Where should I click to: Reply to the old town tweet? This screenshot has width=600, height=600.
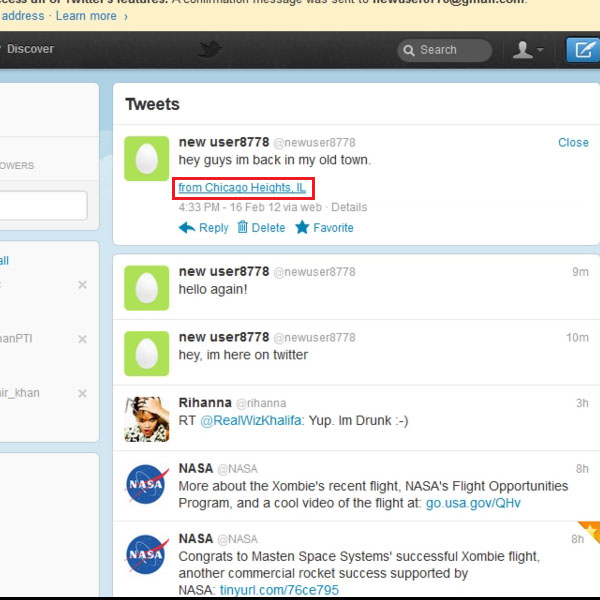click(x=213, y=228)
